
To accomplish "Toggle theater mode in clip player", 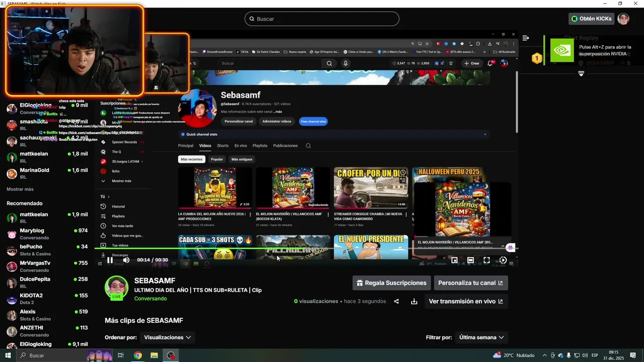I will 470,260.
